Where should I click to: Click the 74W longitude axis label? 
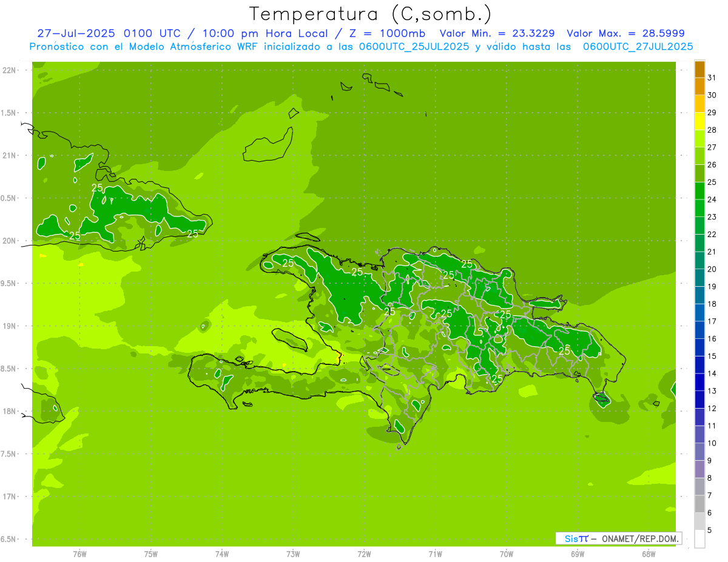tap(222, 554)
